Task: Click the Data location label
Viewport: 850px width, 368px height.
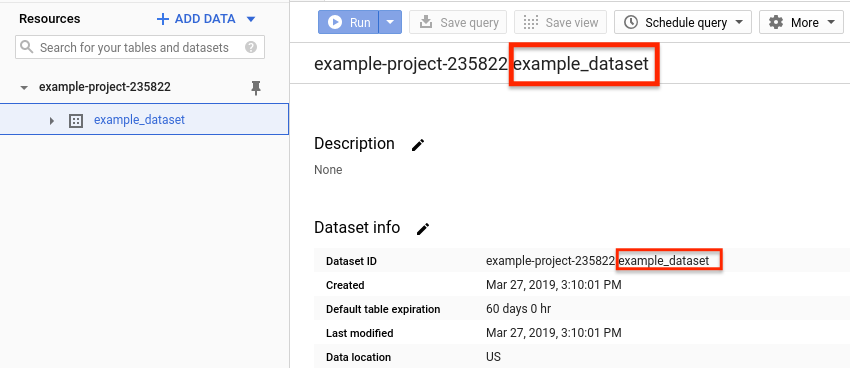Action: pos(358,357)
